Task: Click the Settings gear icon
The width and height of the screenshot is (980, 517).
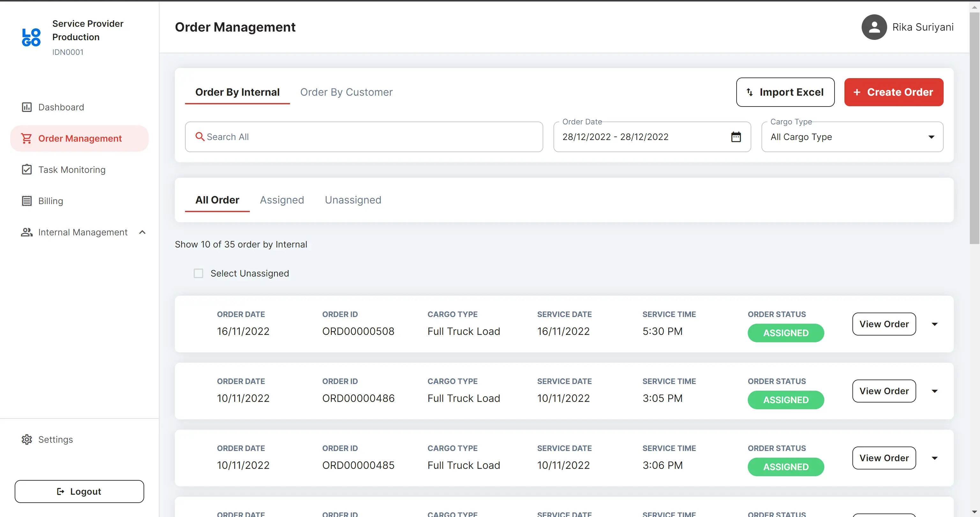Action: click(26, 439)
